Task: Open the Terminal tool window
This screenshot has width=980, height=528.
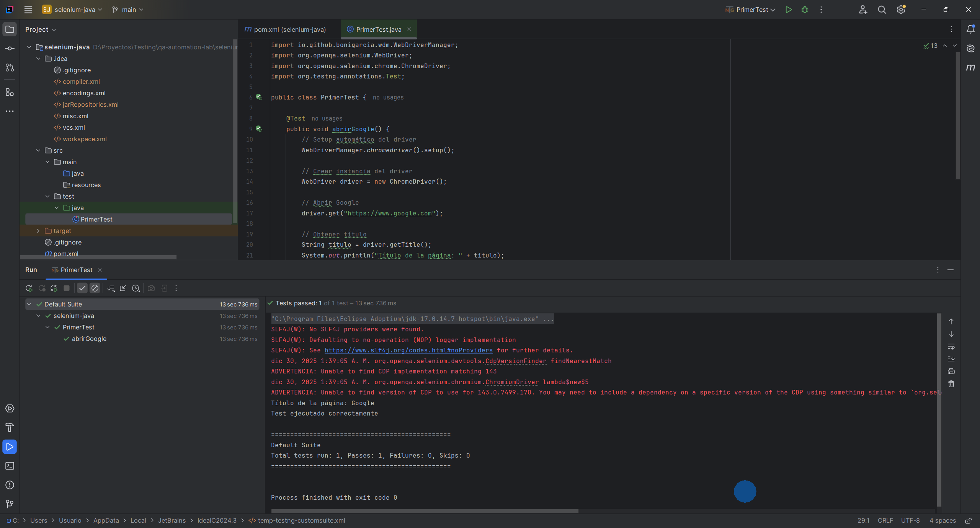Action: 10,466
